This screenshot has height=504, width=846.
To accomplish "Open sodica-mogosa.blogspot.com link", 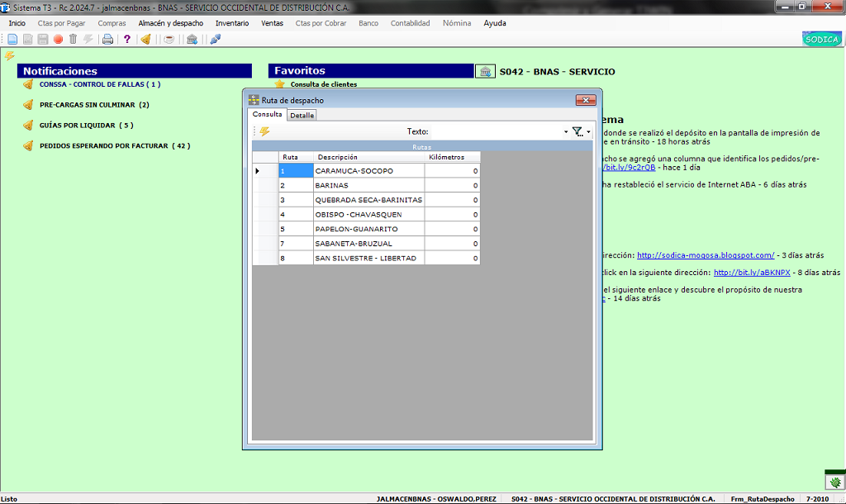I will click(x=706, y=255).
